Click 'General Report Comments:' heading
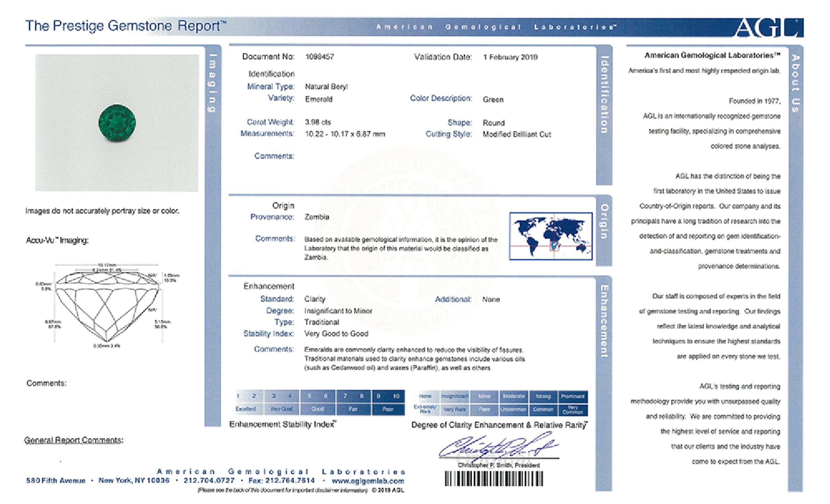Screen dimensions: 830x504 click(x=74, y=440)
